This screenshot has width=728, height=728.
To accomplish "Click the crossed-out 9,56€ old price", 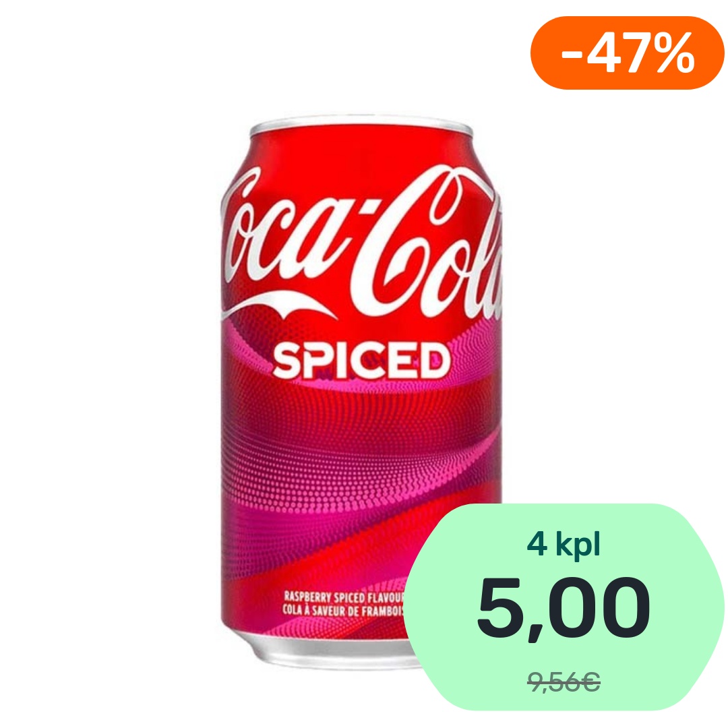I will coord(564,682).
